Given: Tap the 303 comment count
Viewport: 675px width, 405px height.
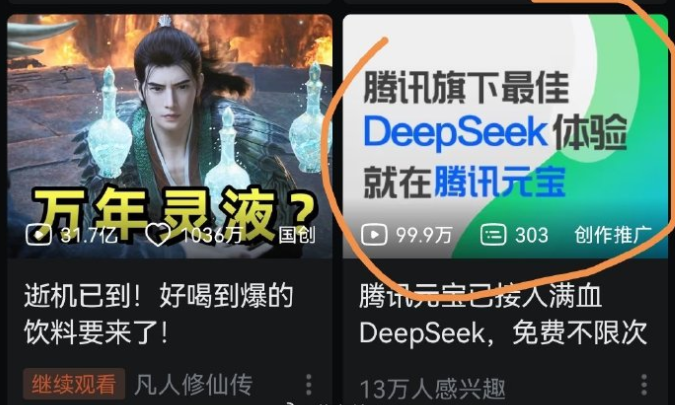Looking at the screenshot, I should coord(532,235).
